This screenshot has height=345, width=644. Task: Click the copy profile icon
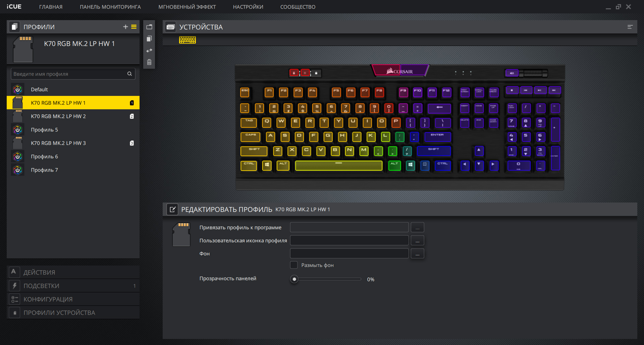pyautogui.click(x=149, y=39)
